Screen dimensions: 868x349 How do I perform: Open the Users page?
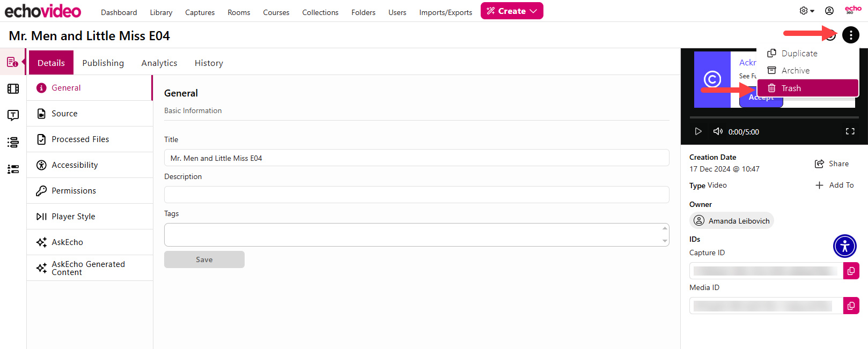pos(398,12)
